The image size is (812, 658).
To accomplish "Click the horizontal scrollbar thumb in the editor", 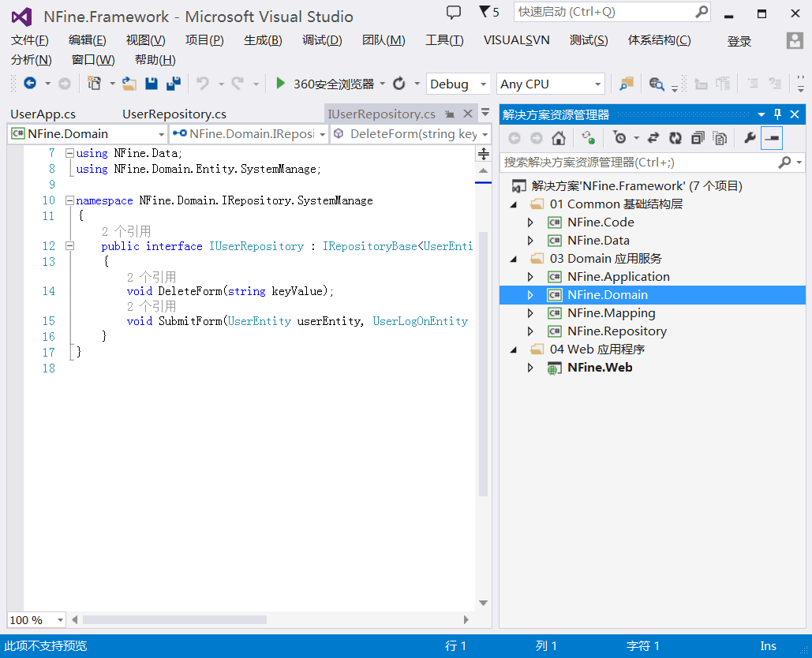I will pos(174,619).
